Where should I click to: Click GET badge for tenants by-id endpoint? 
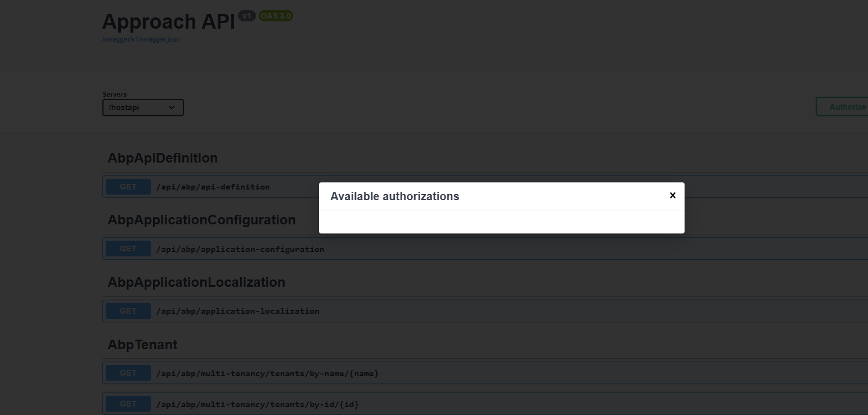[x=128, y=404]
